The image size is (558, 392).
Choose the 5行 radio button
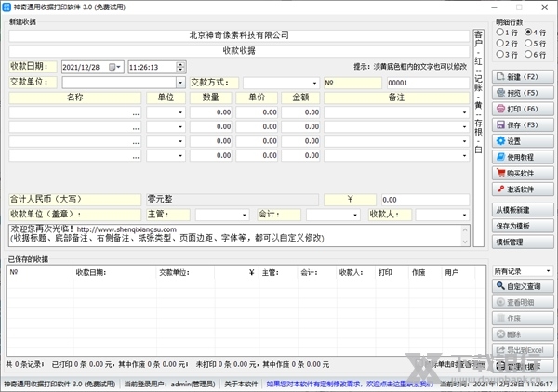[x=529, y=43]
